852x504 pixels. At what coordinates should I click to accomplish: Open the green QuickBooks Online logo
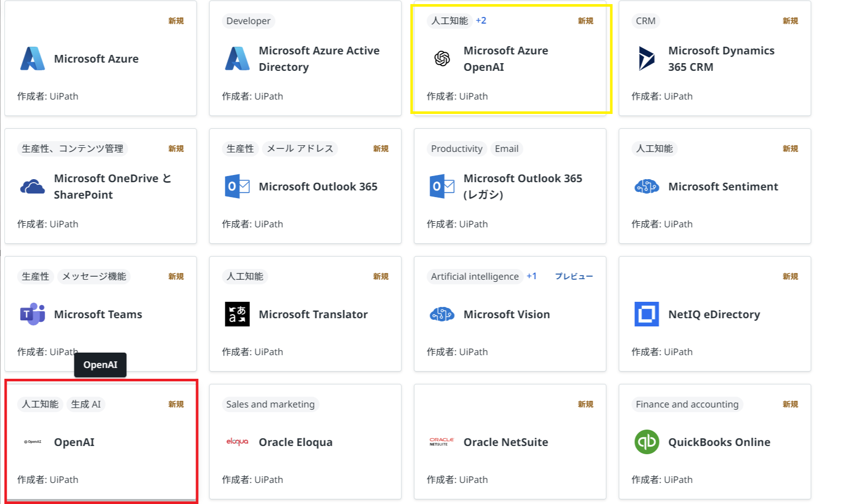[x=647, y=442]
